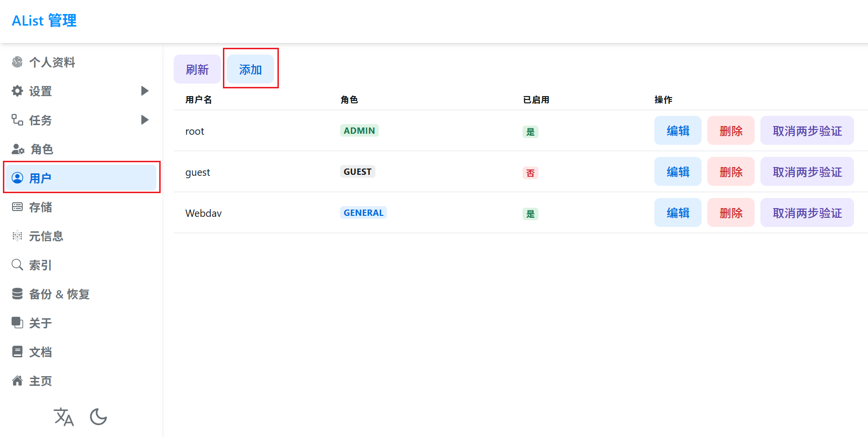Screen dimensions: 868x437
Task: Open the 关于 page
Action: [x=81, y=323]
